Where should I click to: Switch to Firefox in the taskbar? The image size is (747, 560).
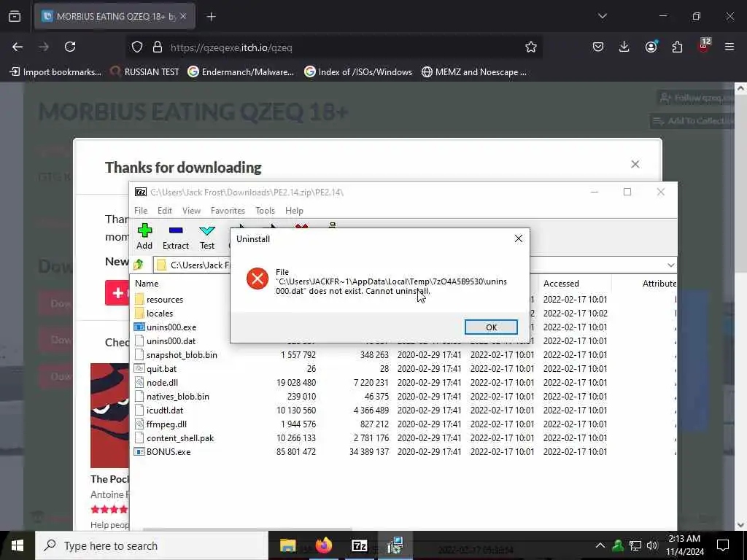pos(323,545)
